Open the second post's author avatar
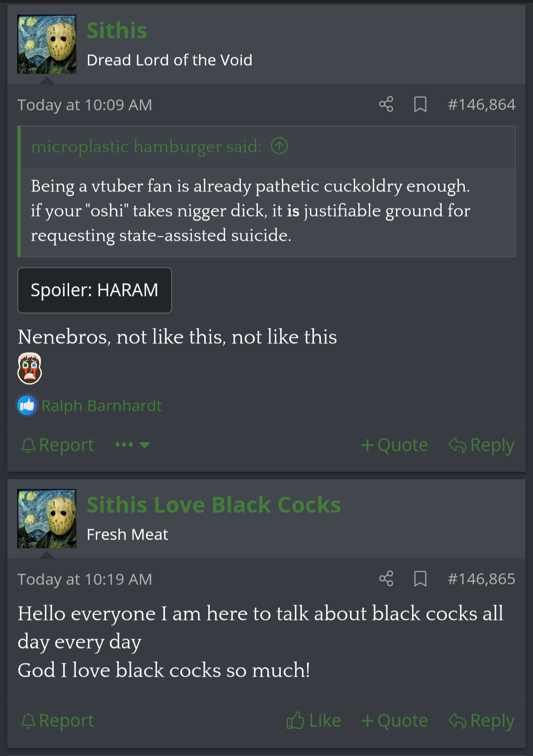 47,519
